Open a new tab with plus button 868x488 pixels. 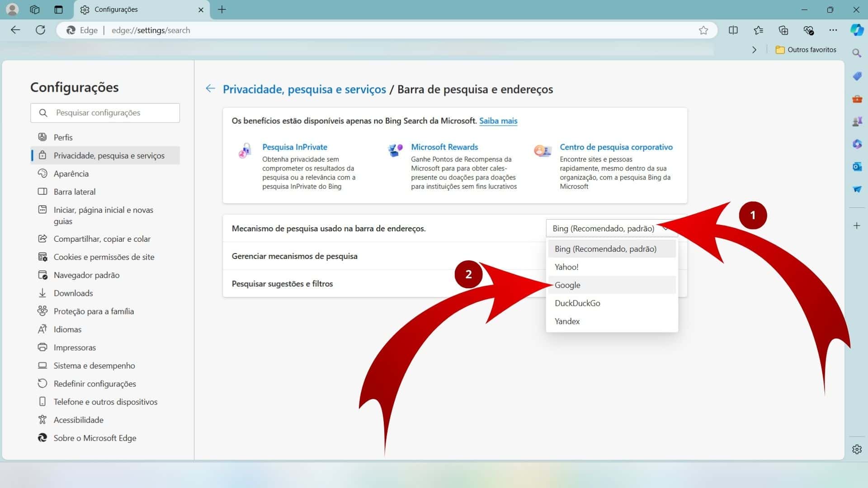(x=222, y=9)
